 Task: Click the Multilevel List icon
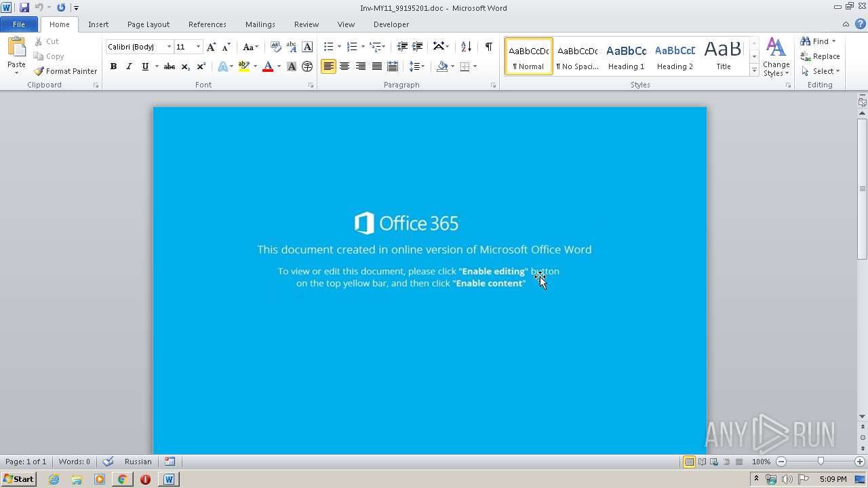click(375, 47)
